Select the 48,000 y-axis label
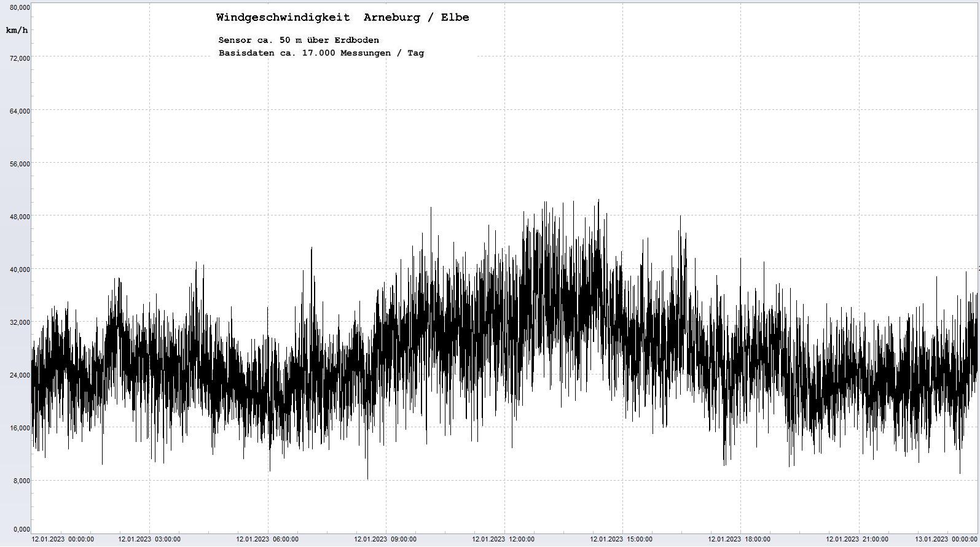980x547 pixels. coord(19,217)
